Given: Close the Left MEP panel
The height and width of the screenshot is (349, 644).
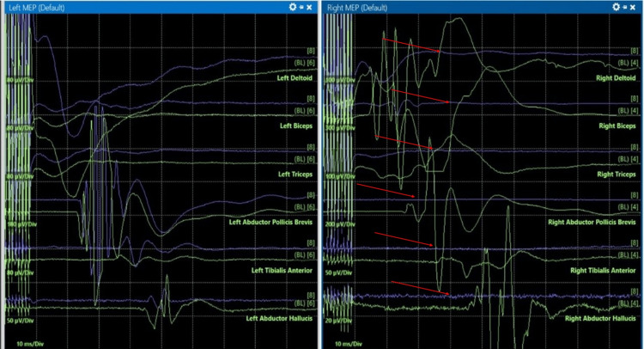Looking at the screenshot, I should [309, 8].
